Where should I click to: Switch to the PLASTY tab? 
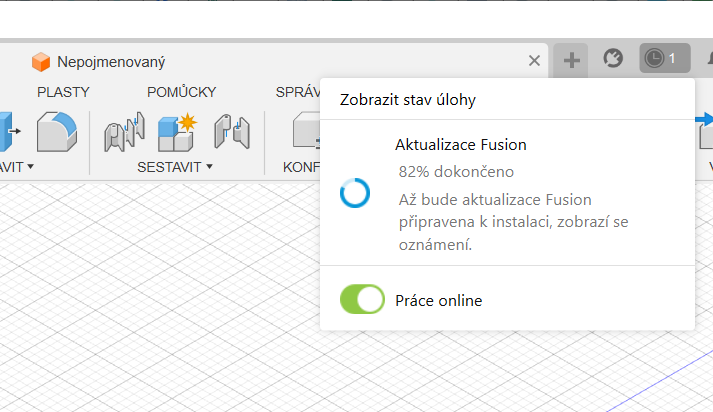(63, 92)
